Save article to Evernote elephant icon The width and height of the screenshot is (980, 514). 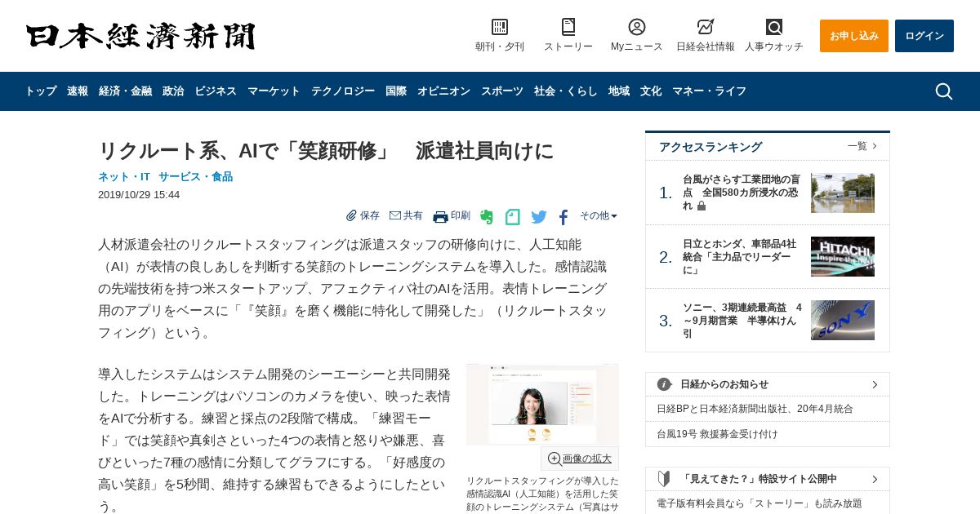pos(487,217)
